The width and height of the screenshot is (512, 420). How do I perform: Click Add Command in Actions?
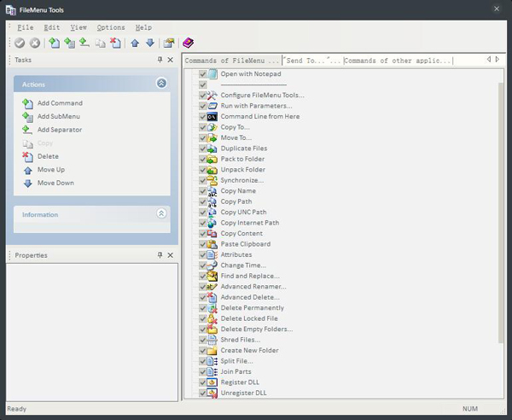tap(60, 103)
